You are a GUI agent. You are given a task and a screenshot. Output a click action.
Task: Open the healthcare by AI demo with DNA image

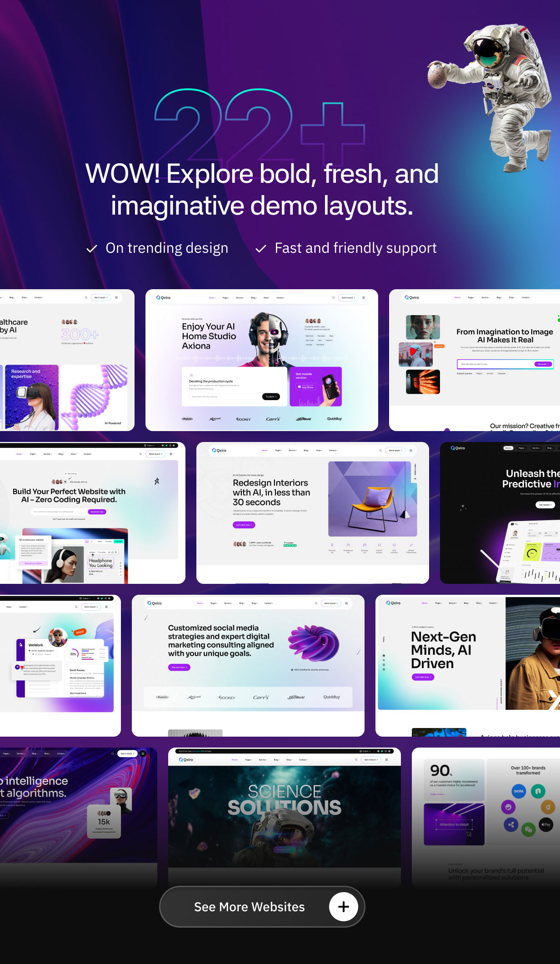point(67,360)
